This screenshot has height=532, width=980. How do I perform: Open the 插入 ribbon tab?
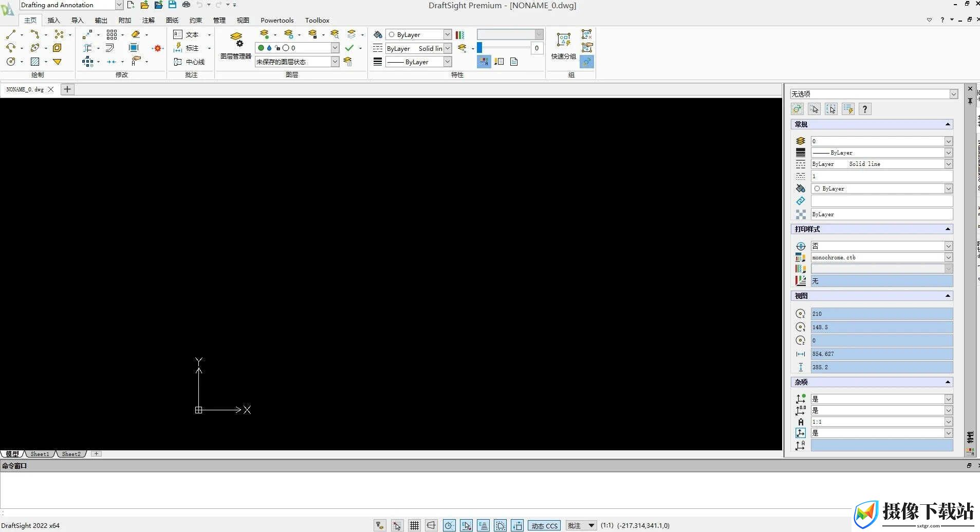pos(53,20)
